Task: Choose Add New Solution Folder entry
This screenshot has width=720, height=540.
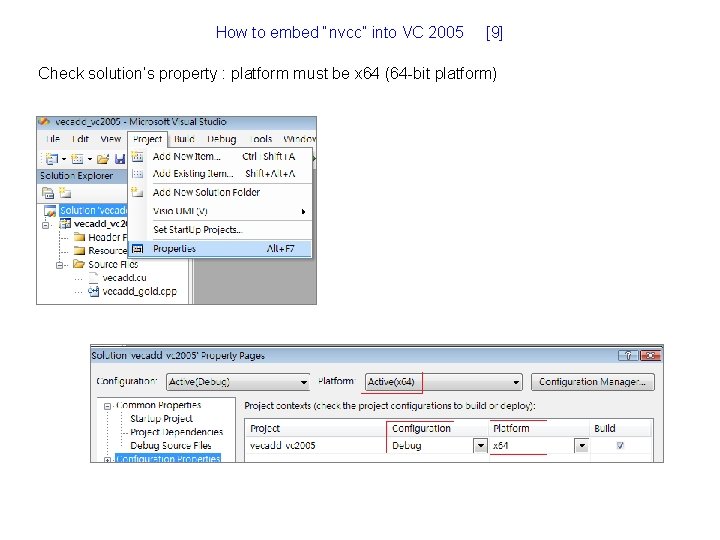Action: pos(220,192)
